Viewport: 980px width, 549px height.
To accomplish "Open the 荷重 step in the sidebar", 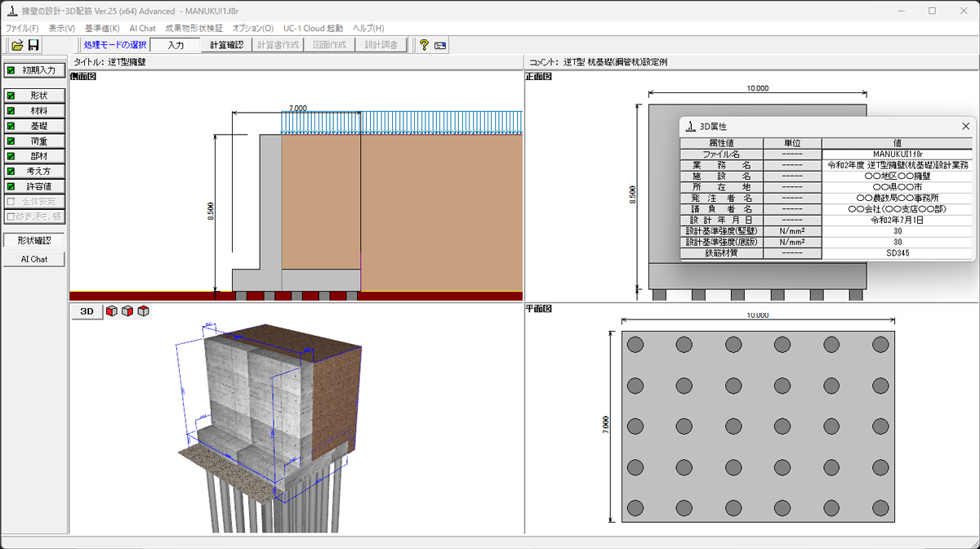I will [34, 141].
